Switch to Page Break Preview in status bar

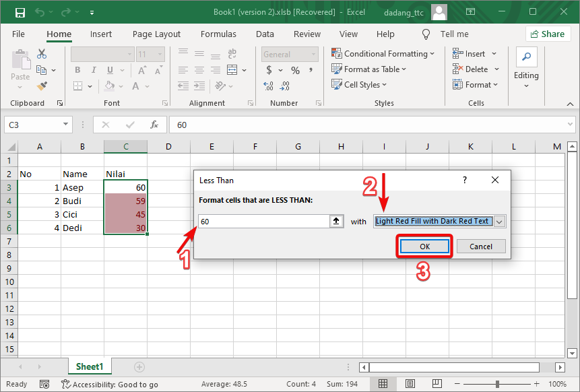pyautogui.click(x=437, y=384)
